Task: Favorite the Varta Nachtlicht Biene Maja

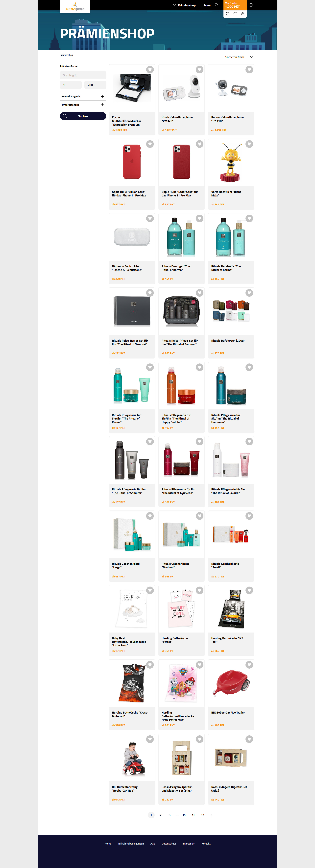Action: (x=249, y=144)
